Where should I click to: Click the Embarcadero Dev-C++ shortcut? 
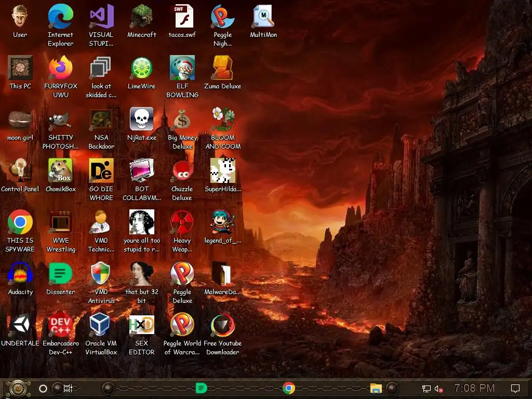point(61,325)
